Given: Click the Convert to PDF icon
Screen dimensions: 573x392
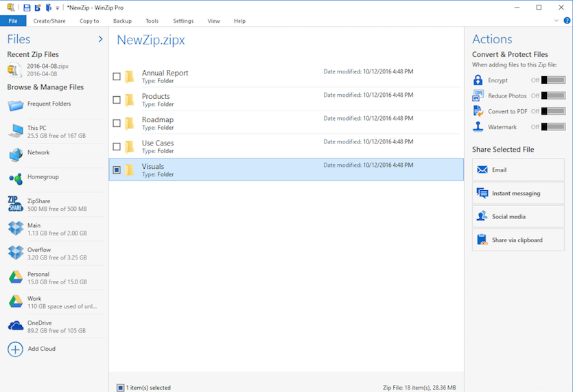Looking at the screenshot, I should tap(478, 111).
